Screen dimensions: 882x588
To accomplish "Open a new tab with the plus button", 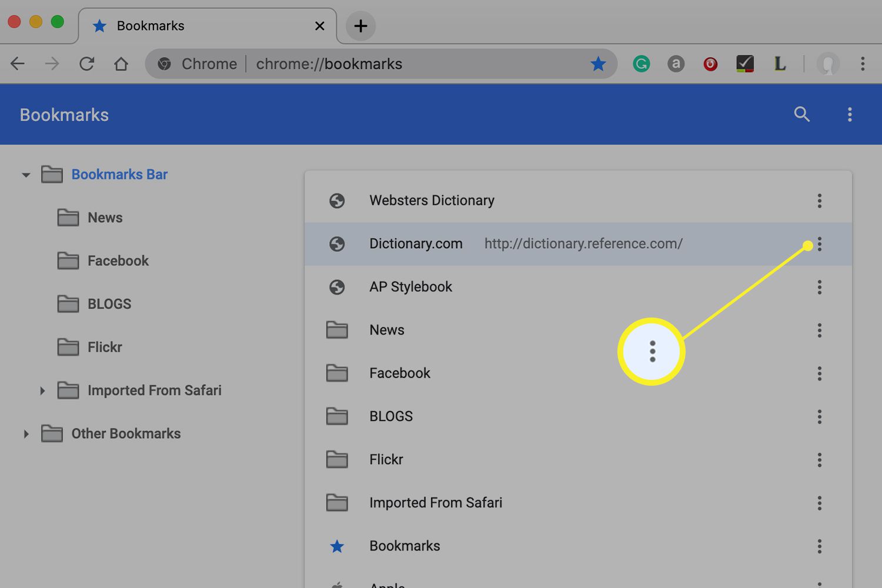I will pos(360,26).
